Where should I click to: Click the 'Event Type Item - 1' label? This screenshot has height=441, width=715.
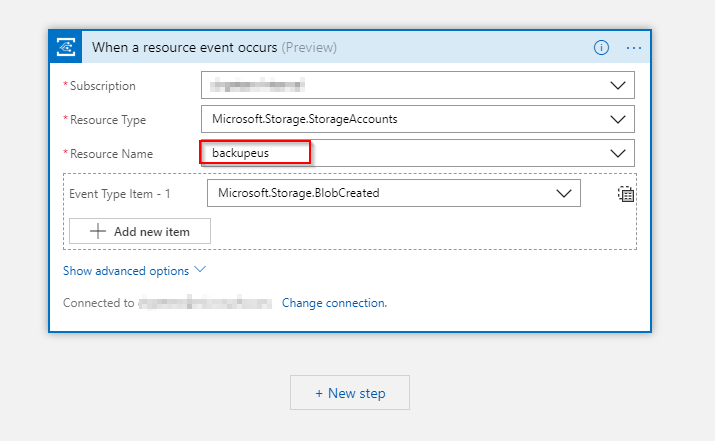pyautogui.click(x=120, y=194)
